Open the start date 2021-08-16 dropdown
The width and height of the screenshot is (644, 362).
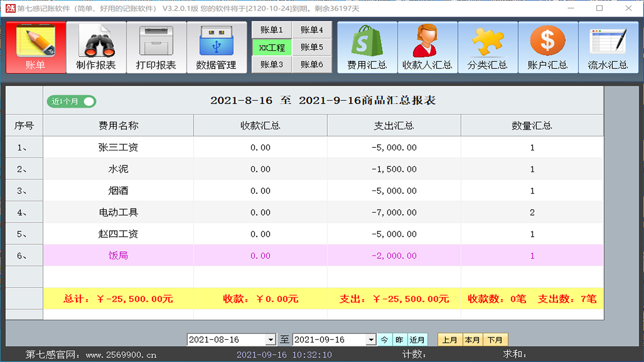tap(271, 339)
